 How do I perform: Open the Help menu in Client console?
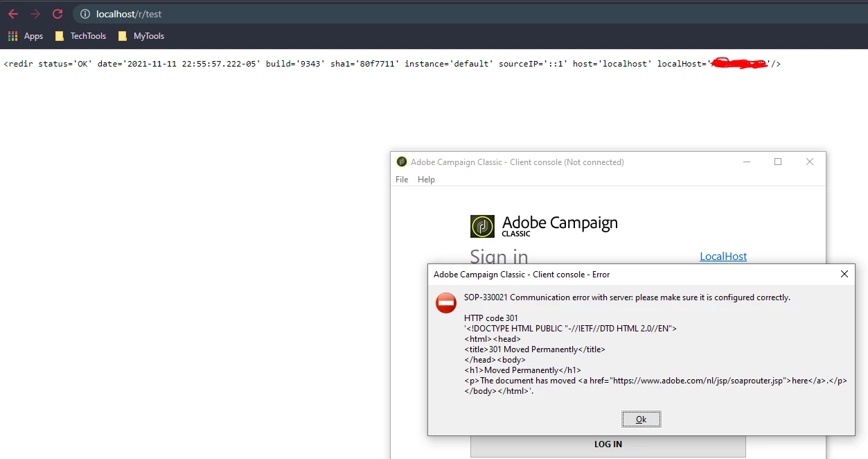426,180
